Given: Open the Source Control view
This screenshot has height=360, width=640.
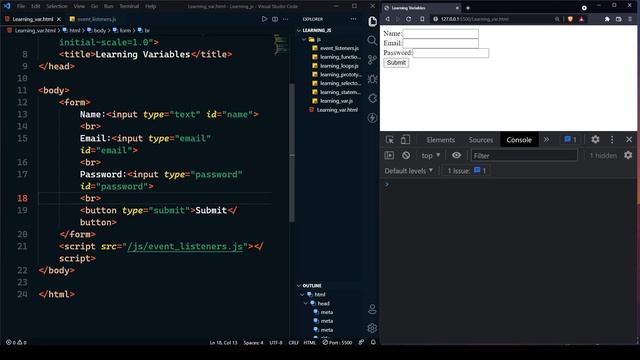Looking at the screenshot, I should [x=372, y=60].
